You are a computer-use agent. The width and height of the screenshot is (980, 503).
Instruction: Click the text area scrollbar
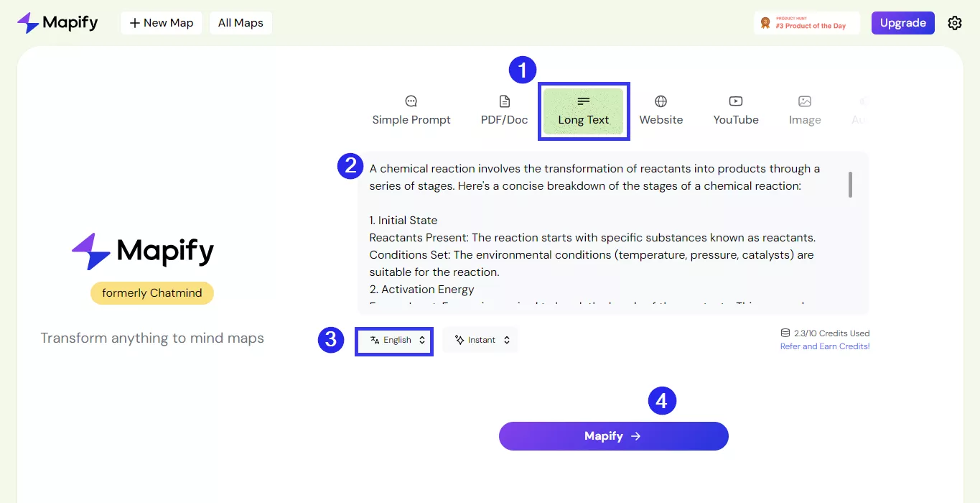[850, 185]
